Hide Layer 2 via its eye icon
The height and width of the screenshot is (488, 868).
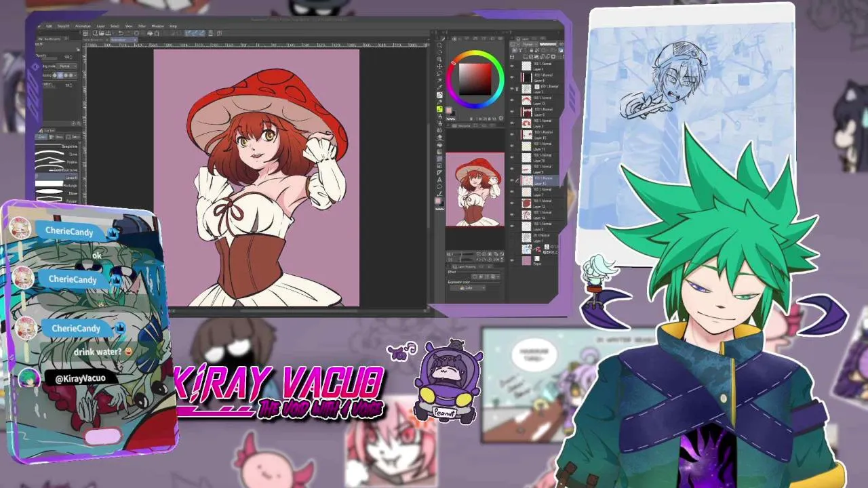click(x=512, y=123)
